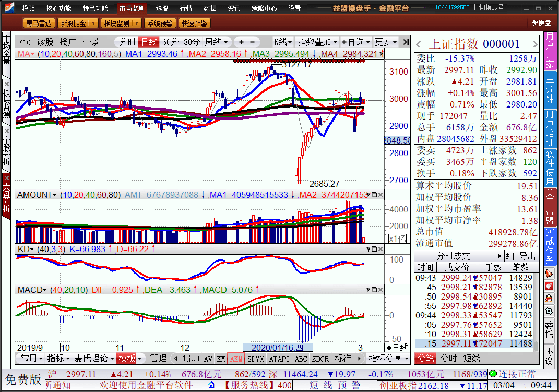Open the 核心功能 menu
This screenshot has height=392, width=559.
point(58,8)
